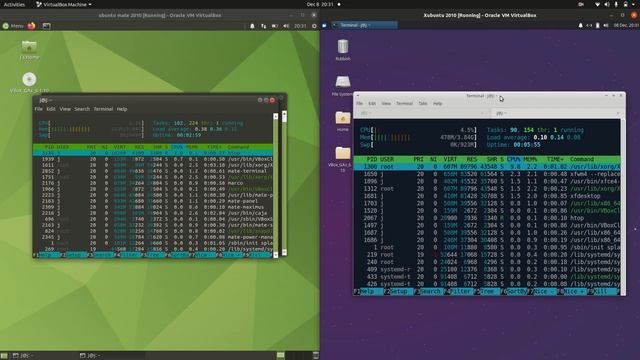This screenshot has width=640, height=360.
Task: Click notification bell in Xubuntu panel
Action: [x=580, y=25]
